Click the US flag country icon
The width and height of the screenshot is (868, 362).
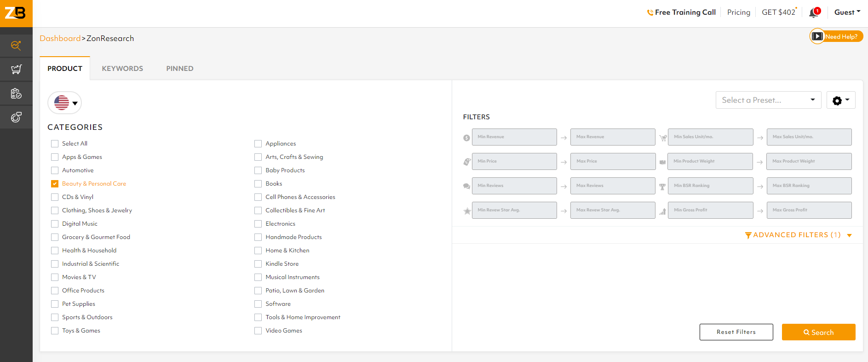(62, 103)
